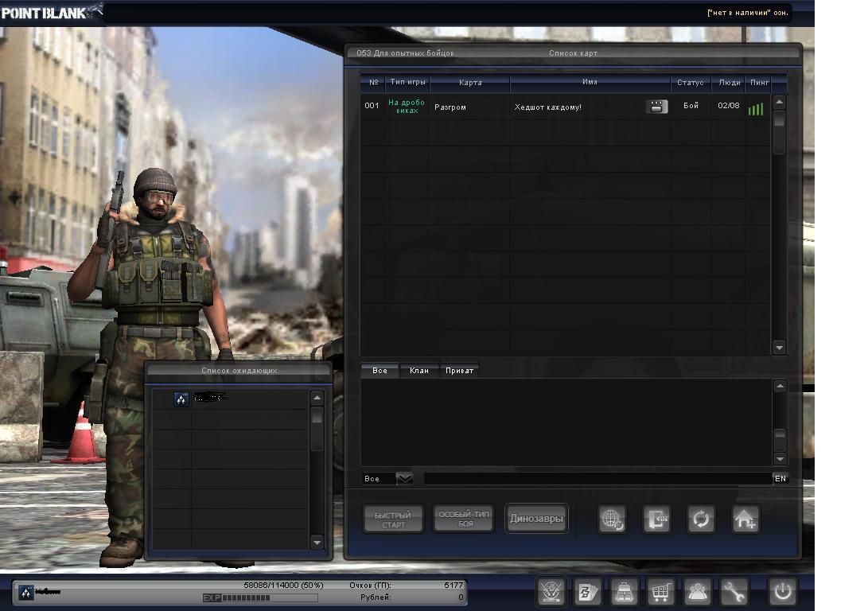Click waiting list scroll down arrow

[x=317, y=543]
